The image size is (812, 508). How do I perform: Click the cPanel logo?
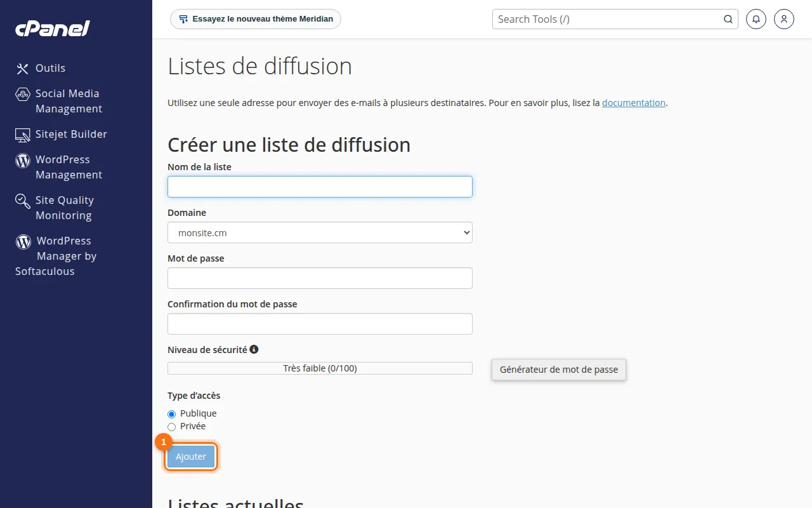click(x=53, y=29)
